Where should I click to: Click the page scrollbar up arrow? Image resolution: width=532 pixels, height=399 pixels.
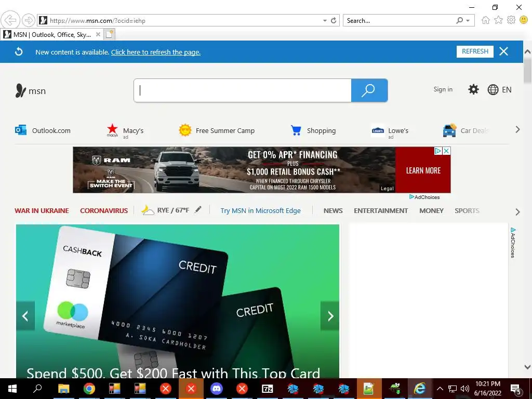[527, 52]
